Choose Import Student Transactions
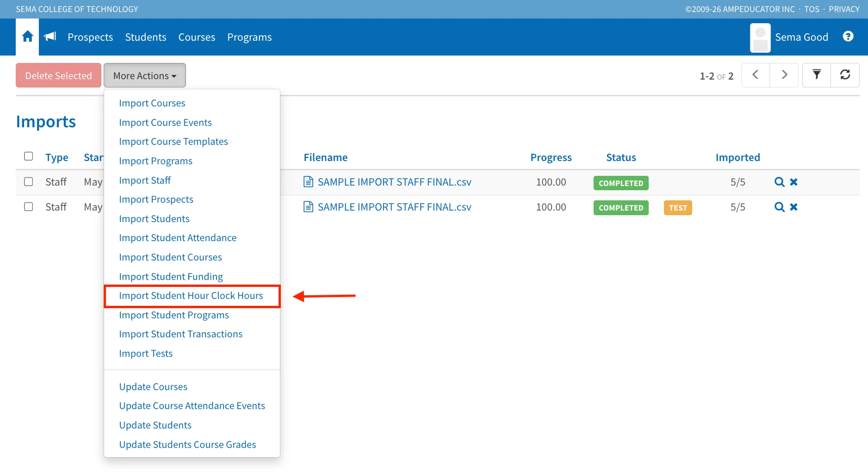Image resolution: width=868 pixels, height=472 pixels. pos(180,334)
